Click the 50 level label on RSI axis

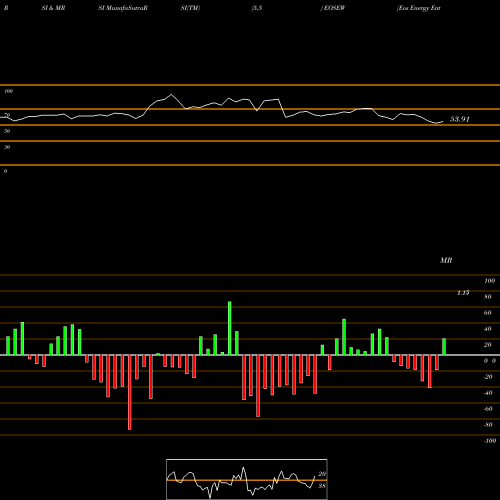pyautogui.click(x=7, y=131)
